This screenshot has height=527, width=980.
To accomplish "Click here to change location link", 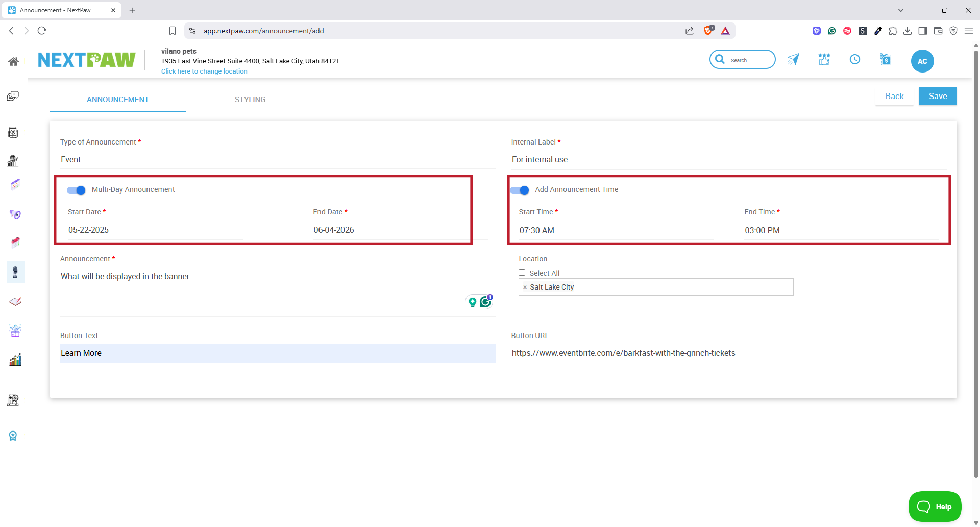I will tap(204, 71).
